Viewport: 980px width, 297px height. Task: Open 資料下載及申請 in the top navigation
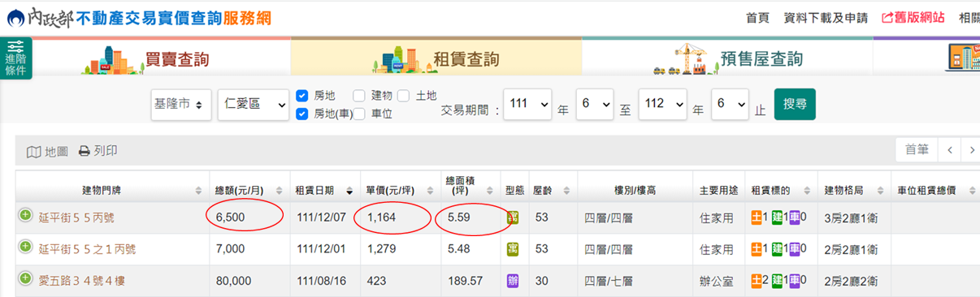[x=826, y=17]
